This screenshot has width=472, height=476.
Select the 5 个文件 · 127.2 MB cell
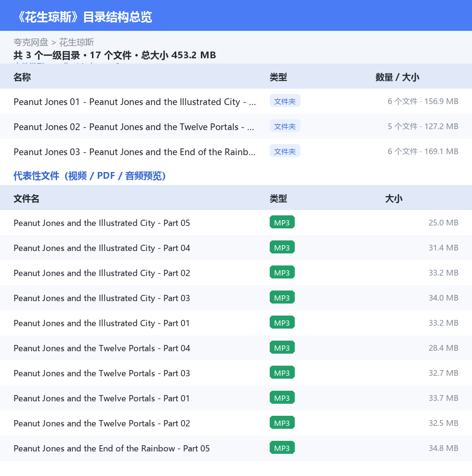(423, 126)
